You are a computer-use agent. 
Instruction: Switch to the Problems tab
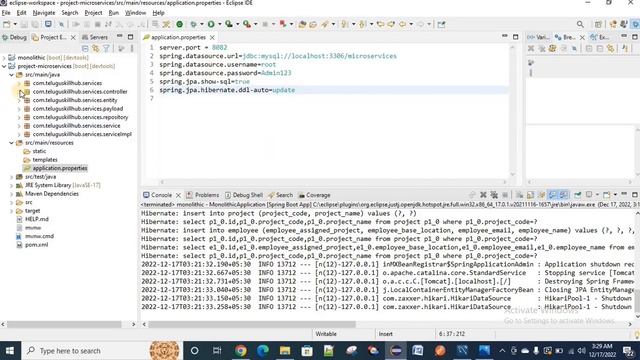click(x=203, y=195)
